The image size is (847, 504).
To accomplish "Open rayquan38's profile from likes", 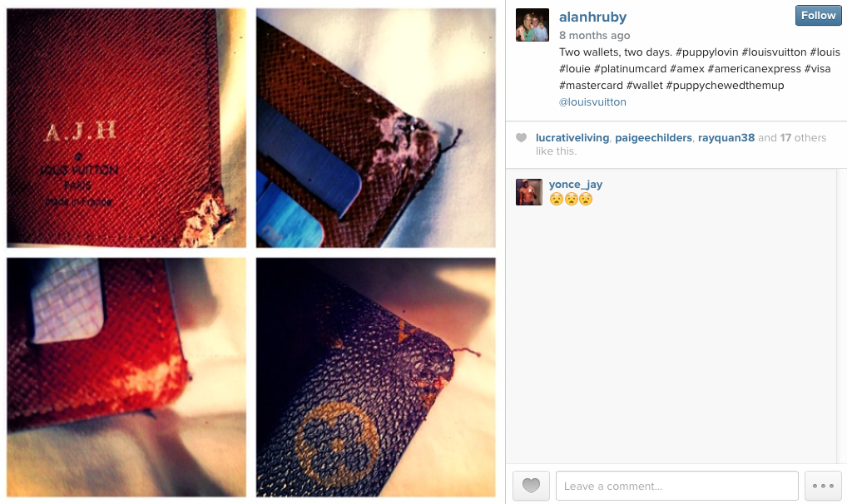I will click(726, 138).
